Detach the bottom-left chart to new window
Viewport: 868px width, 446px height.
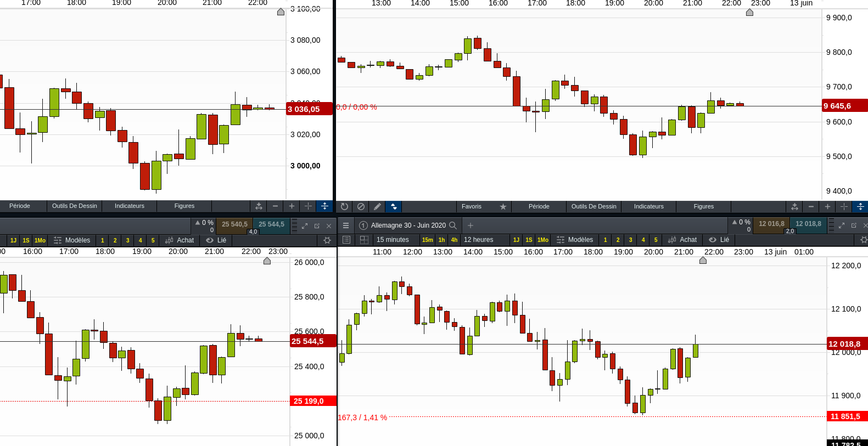317,226
